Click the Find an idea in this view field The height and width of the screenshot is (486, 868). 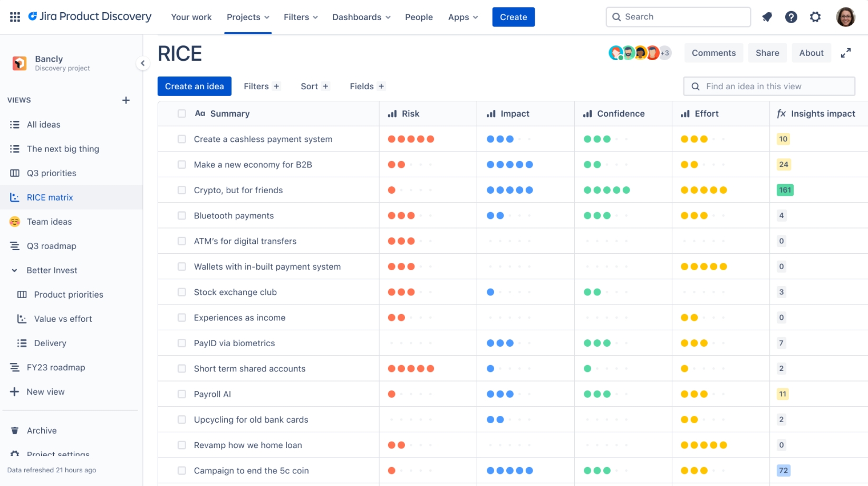click(x=769, y=86)
